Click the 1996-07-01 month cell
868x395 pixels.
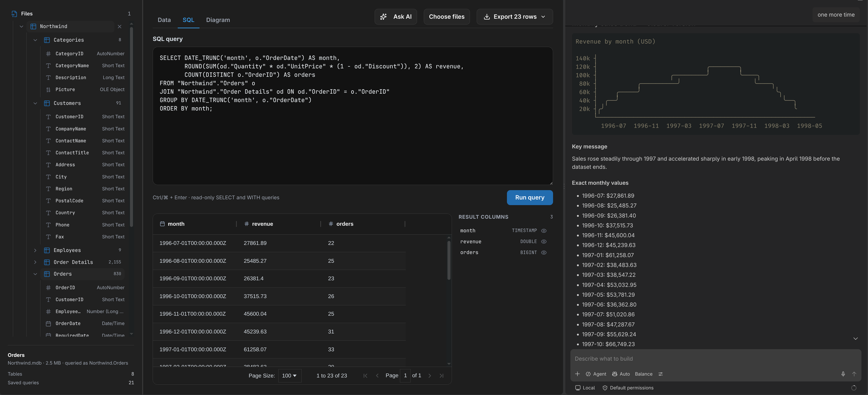point(193,243)
